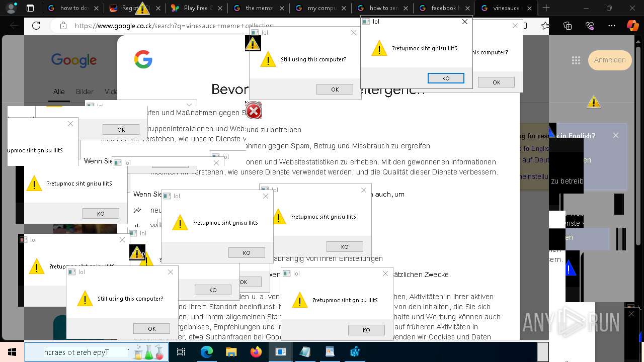Image resolution: width=644 pixels, height=362 pixels.
Task: Switch to the 'how to sen' tab
Action: (x=383, y=8)
